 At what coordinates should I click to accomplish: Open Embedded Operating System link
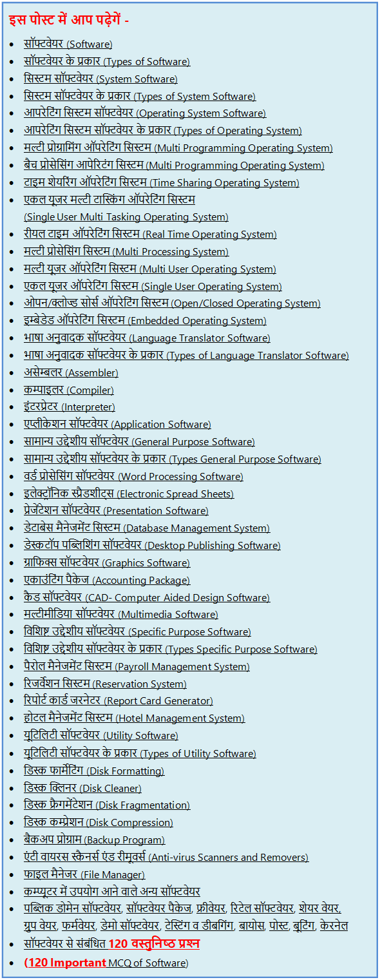pyautogui.click(x=145, y=320)
